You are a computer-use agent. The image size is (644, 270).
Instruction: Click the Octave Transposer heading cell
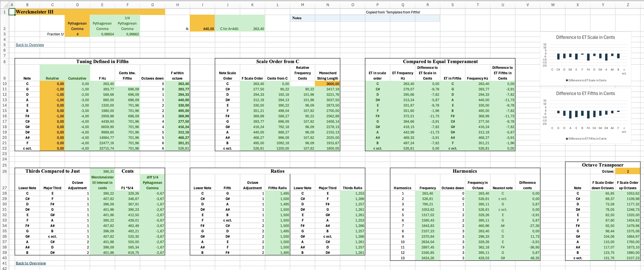click(602, 165)
